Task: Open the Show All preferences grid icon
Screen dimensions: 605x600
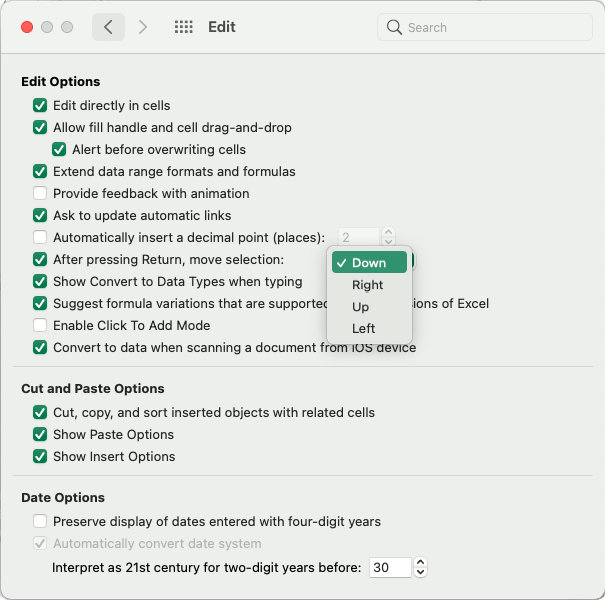Action: (183, 27)
